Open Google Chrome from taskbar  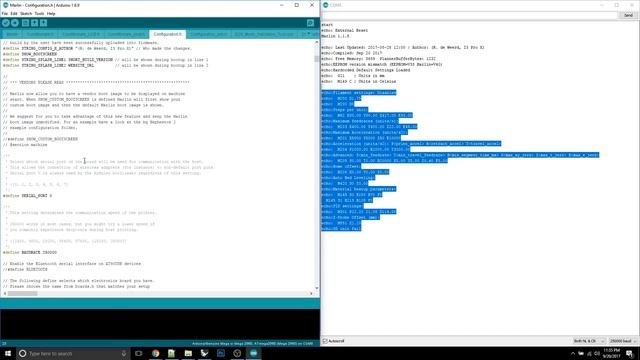tap(156, 353)
